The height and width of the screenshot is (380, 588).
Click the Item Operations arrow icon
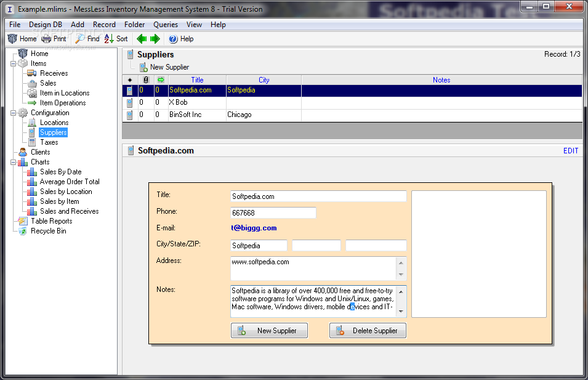coord(32,103)
